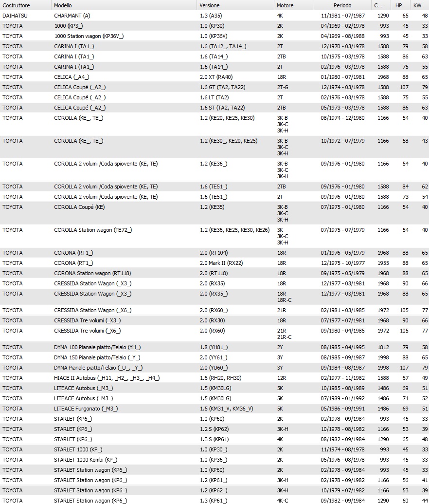
Task: Click version 1.2 (KE36, KE25, KE30, KE26)
Action: click(234, 230)
